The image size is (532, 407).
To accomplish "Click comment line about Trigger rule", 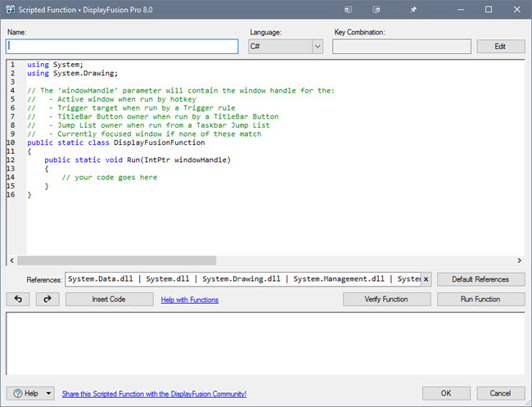I will pos(131,108).
